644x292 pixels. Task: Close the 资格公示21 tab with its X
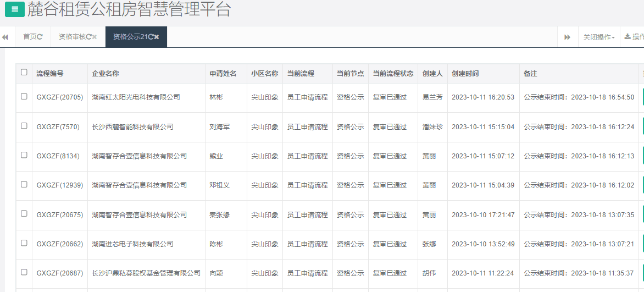tap(157, 37)
